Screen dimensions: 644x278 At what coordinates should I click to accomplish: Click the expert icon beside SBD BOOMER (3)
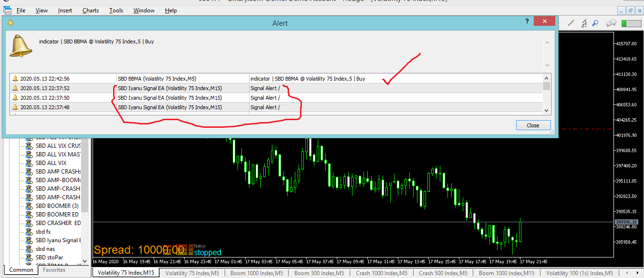click(x=29, y=206)
